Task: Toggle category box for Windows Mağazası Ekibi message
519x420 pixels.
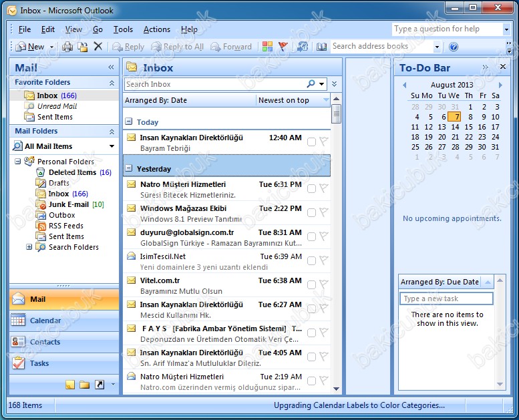Action: (x=311, y=212)
